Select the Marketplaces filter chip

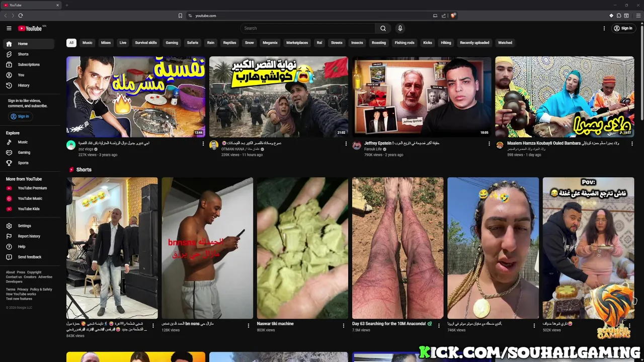coord(297,43)
